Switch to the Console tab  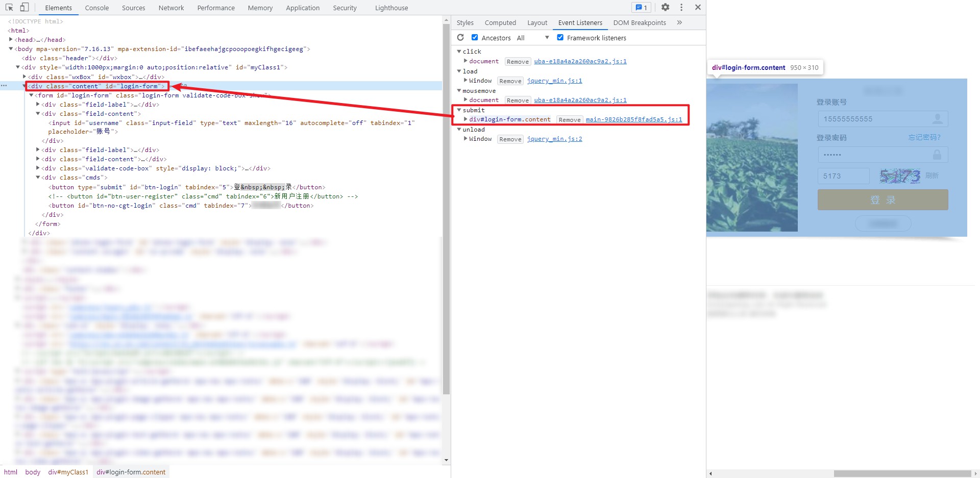point(97,8)
